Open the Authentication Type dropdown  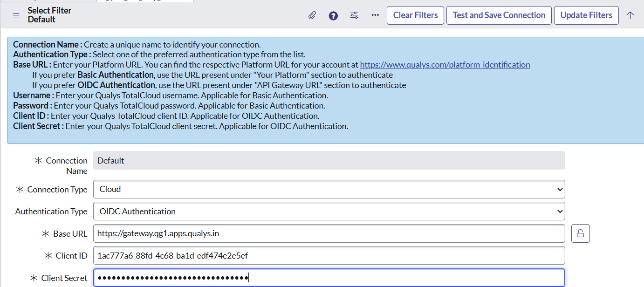click(x=329, y=211)
